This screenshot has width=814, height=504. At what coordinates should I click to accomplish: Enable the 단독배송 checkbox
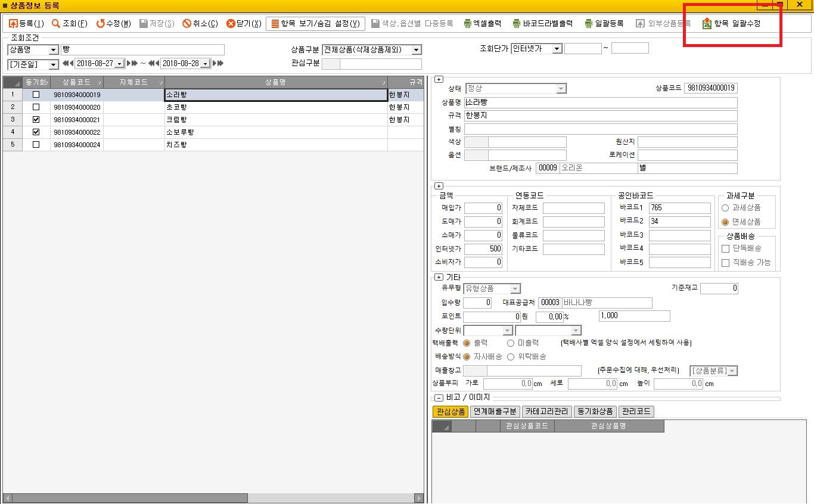725,248
